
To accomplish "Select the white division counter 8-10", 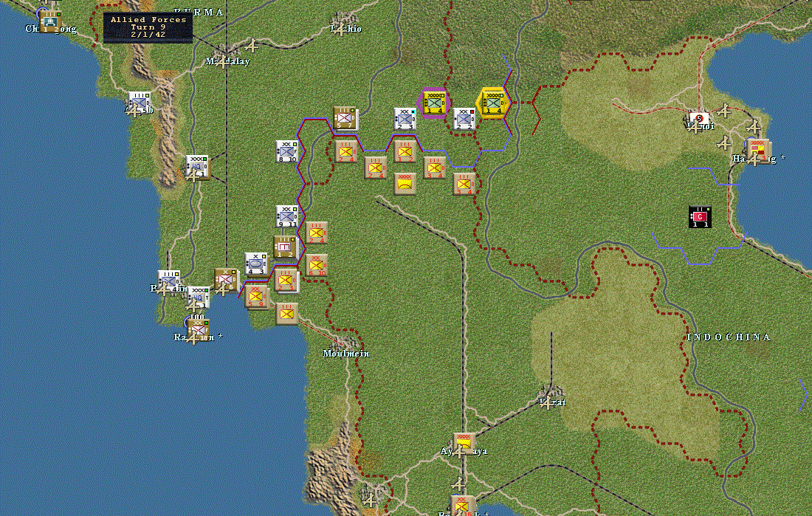I will (287, 151).
